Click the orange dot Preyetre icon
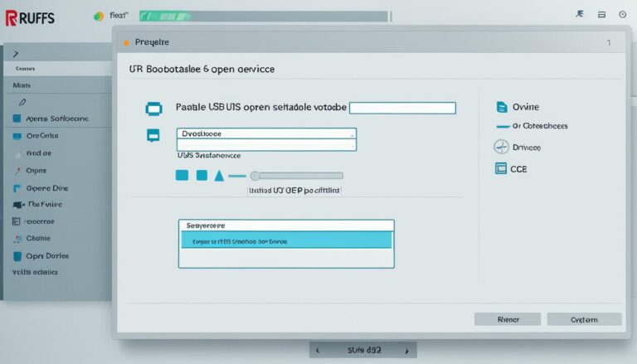Viewport: 637px width, 364px height. (126, 41)
